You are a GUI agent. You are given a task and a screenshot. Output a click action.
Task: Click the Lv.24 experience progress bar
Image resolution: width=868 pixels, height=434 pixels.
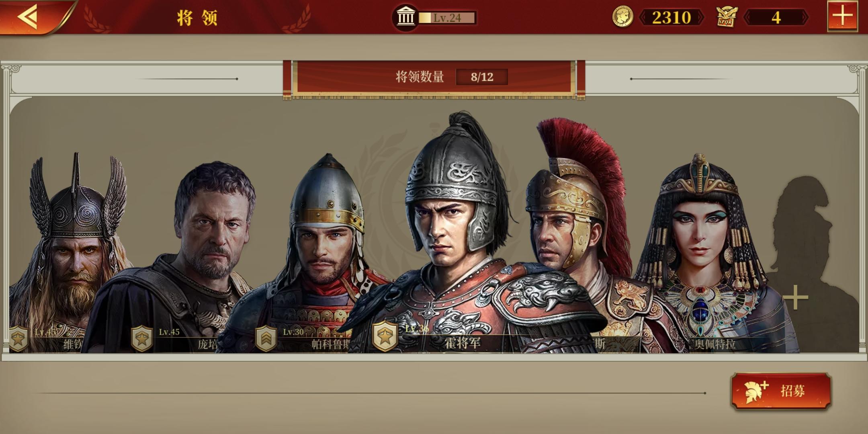pos(447,18)
